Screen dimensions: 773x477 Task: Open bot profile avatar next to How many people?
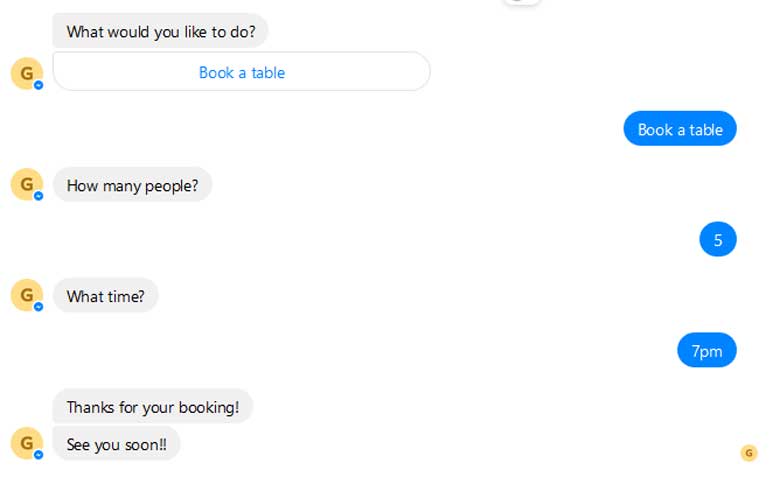click(26, 184)
